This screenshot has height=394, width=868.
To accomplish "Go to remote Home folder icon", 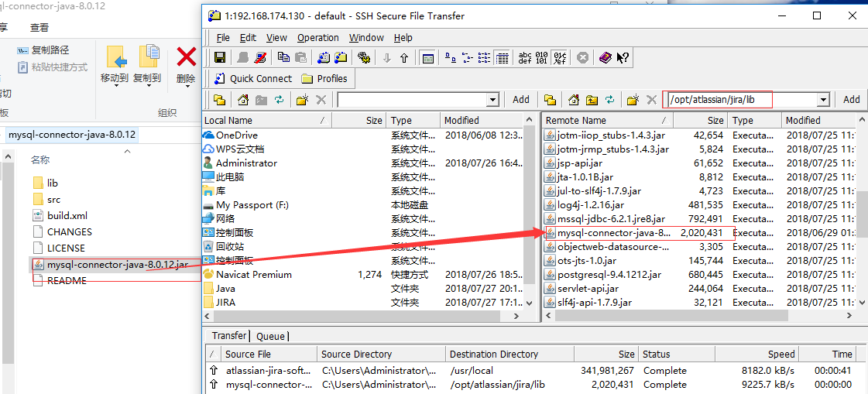I will 574,100.
